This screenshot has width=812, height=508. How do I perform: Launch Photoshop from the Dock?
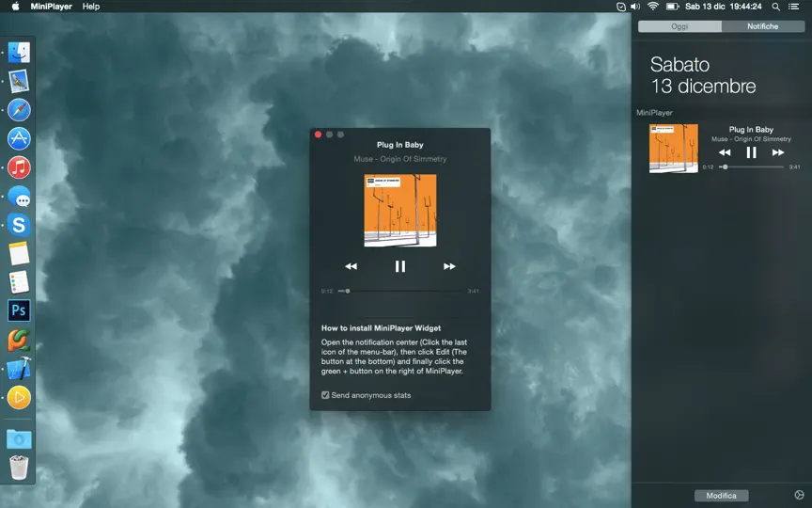point(19,310)
